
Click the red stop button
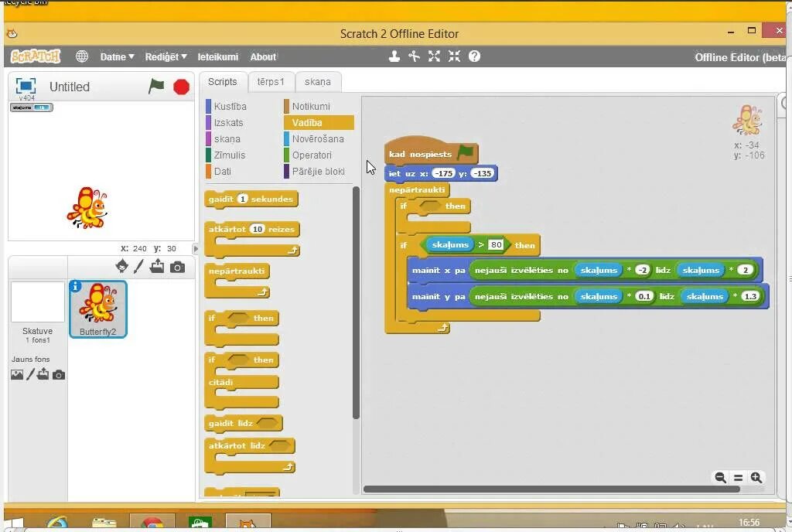click(181, 87)
